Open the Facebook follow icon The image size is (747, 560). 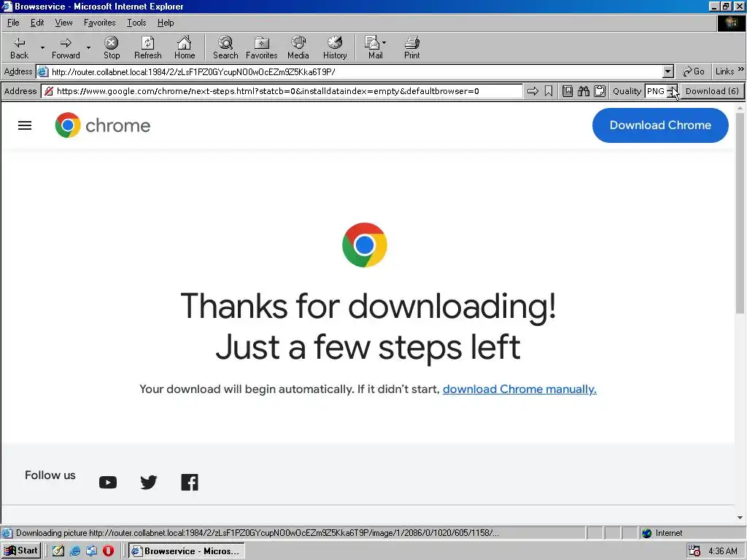[190, 483]
